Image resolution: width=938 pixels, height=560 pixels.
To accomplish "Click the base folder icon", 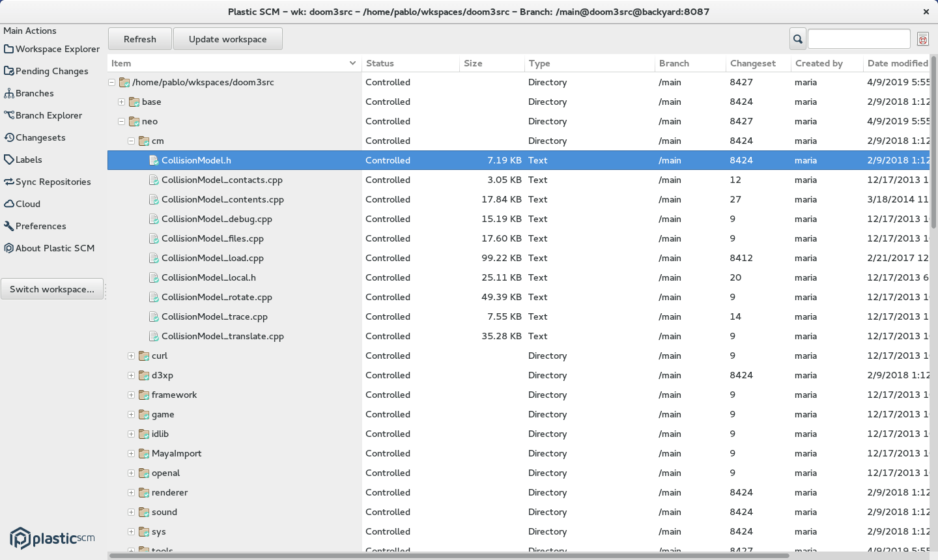I will pos(134,102).
